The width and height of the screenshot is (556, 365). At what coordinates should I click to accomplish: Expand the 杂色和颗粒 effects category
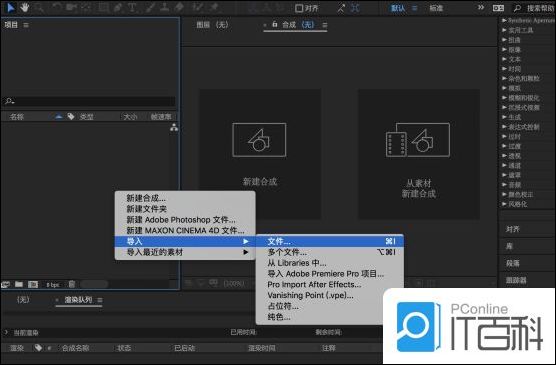pos(504,78)
